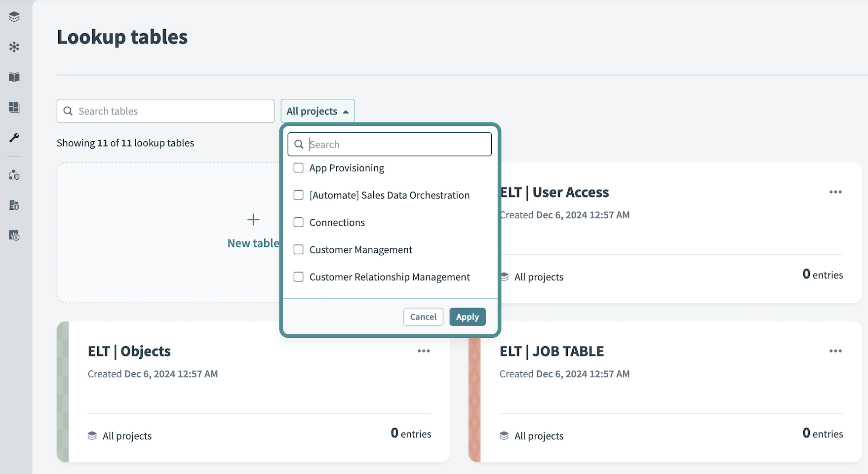Check the App Provisioning checkbox
Screen dimensions: 868x474
[x=298, y=168]
